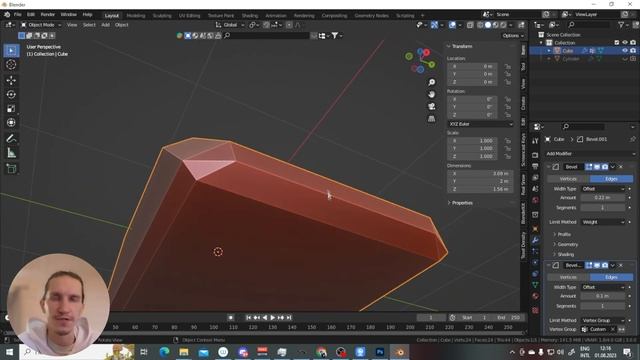The width and height of the screenshot is (640, 360).
Task: Toggle Collection exclude checkbox in outliner
Action: tap(617, 42)
